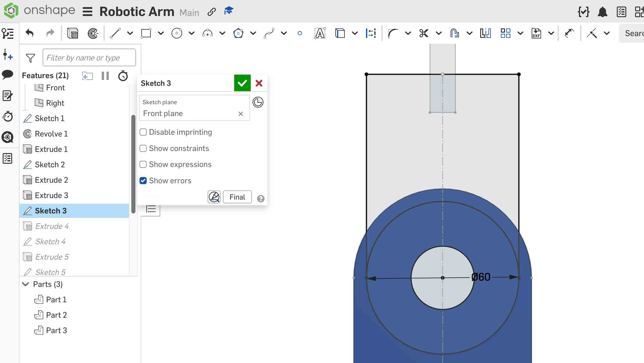Image resolution: width=644 pixels, height=363 pixels.
Task: Open the circle tool dropdown
Action: (x=192, y=33)
